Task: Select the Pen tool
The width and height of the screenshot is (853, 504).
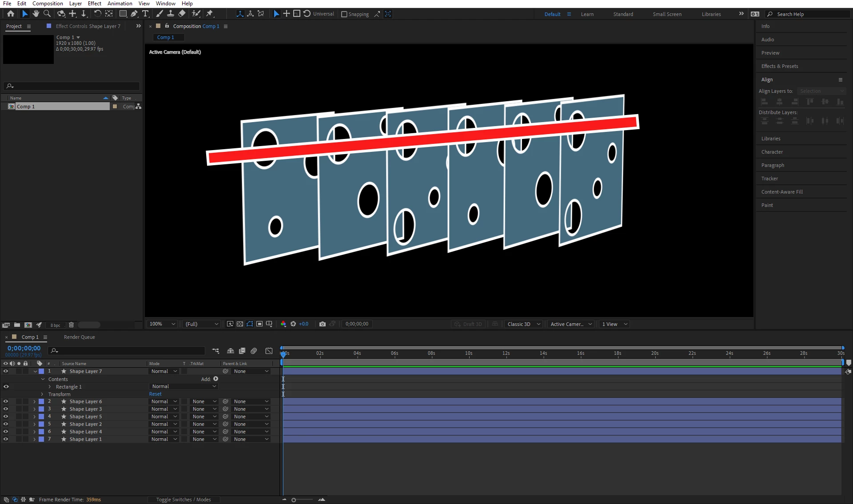Action: 134,14
